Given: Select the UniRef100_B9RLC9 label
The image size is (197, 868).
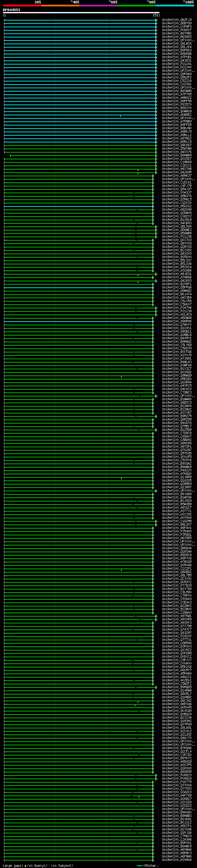Looking at the screenshot, I should pos(177,142).
